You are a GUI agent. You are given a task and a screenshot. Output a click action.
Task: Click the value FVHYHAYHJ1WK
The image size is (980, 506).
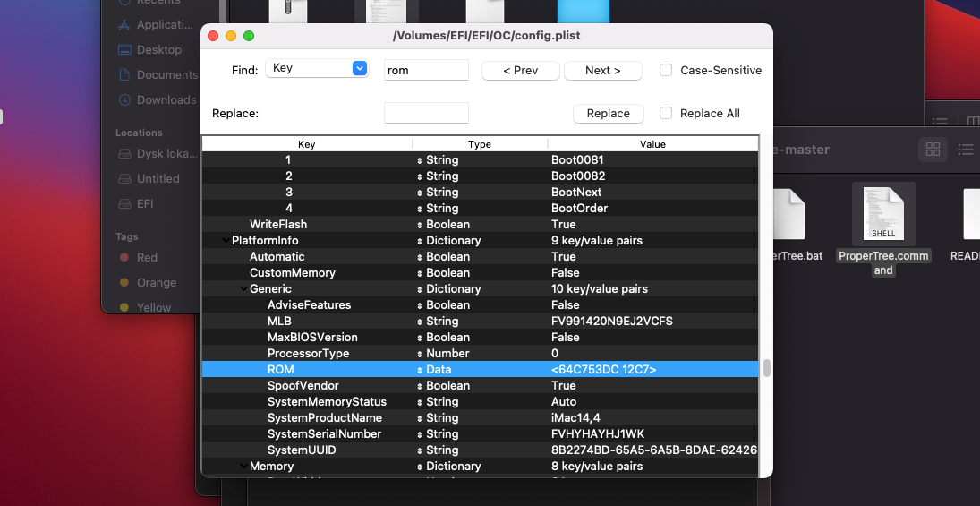[x=598, y=434]
